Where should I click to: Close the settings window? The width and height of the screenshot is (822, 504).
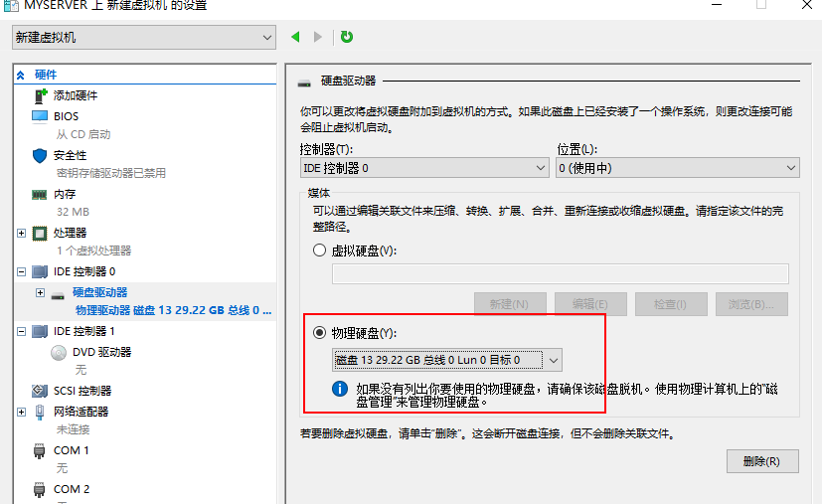point(807,5)
